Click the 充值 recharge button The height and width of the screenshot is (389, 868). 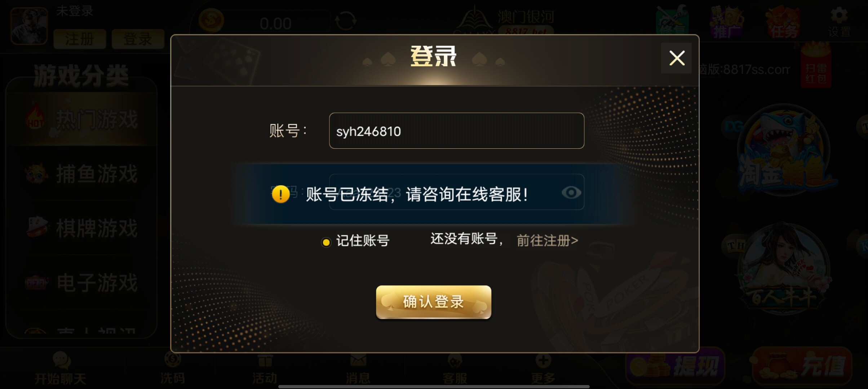pos(802,366)
